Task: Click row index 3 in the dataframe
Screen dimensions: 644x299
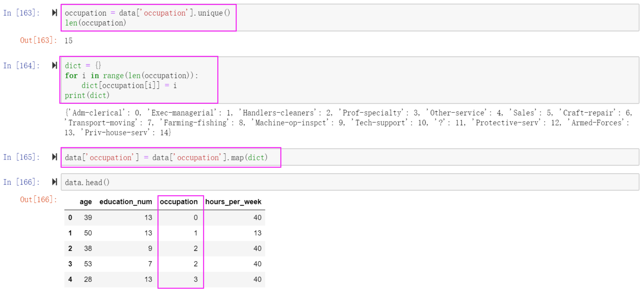Action: coord(70,264)
